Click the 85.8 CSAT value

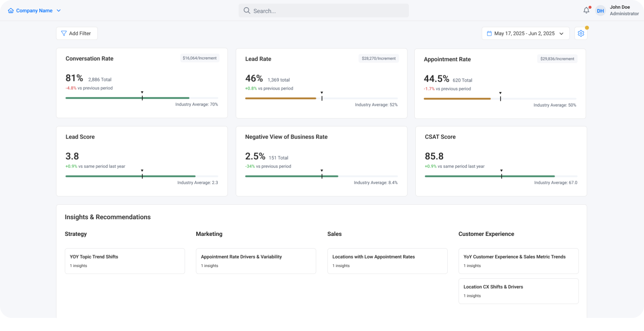pos(434,156)
